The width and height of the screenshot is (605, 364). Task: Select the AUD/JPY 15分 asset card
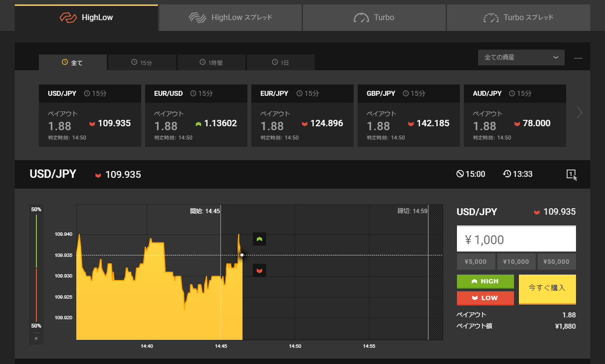click(515, 115)
